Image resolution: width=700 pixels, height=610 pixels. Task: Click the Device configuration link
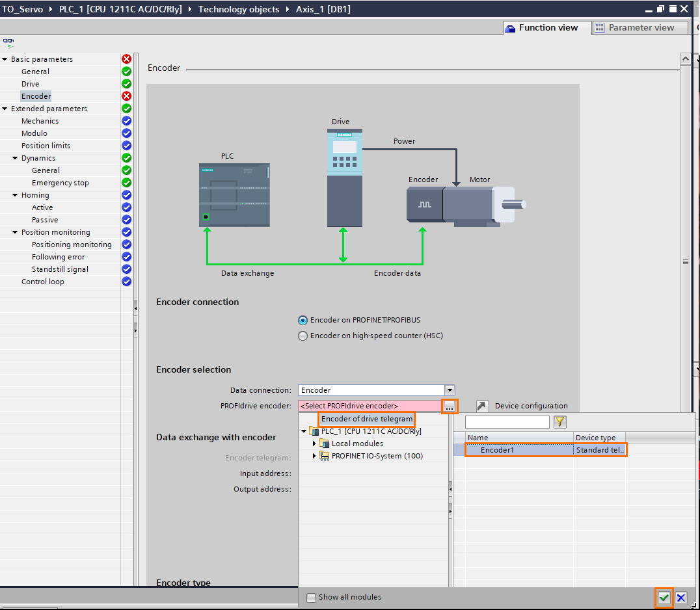531,406
